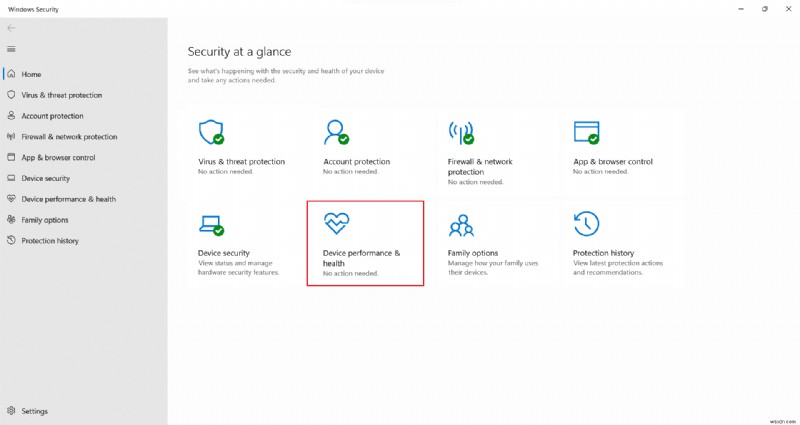
Task: Click the App & browser control tile title
Action: (613, 162)
